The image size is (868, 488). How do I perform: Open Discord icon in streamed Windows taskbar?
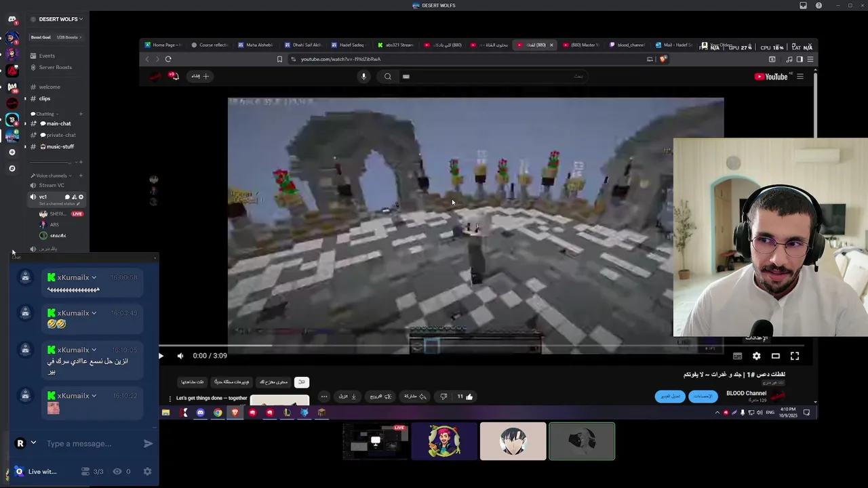(x=200, y=412)
